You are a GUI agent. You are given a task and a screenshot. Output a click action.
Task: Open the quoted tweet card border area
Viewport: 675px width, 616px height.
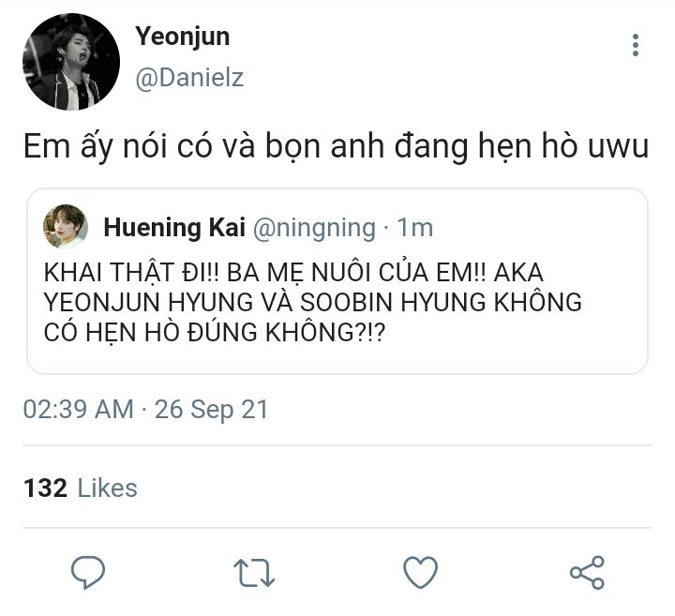click(337, 281)
